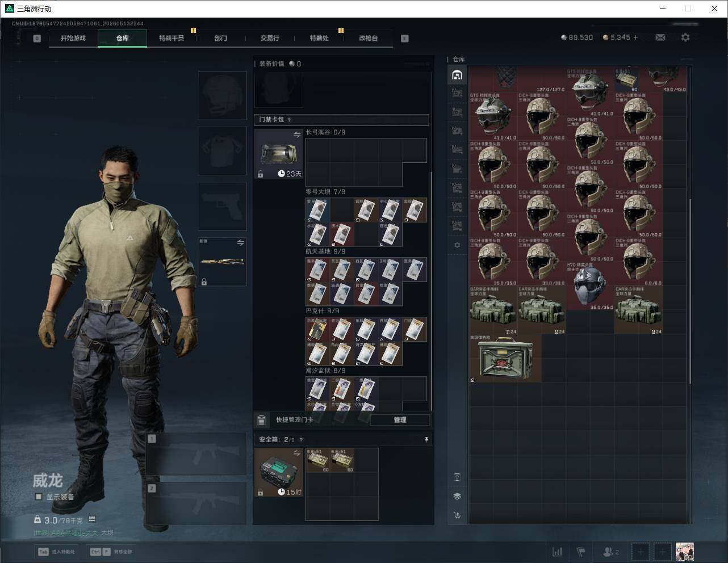The image size is (728, 563).
Task: Switch to the 改枪台 tab
Action: click(368, 38)
